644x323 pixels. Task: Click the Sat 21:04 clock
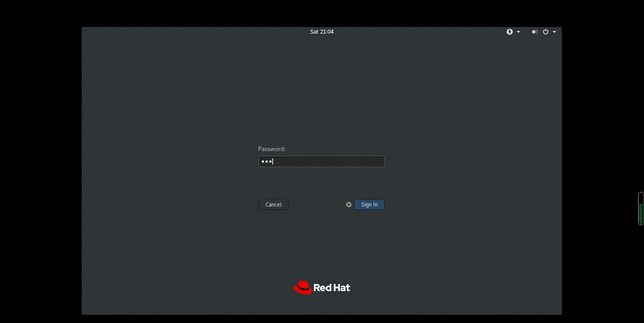click(322, 32)
